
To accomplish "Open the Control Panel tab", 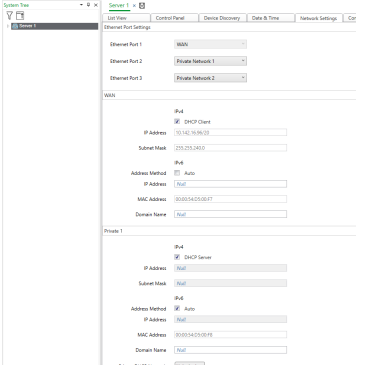I will pyautogui.click(x=174, y=18).
